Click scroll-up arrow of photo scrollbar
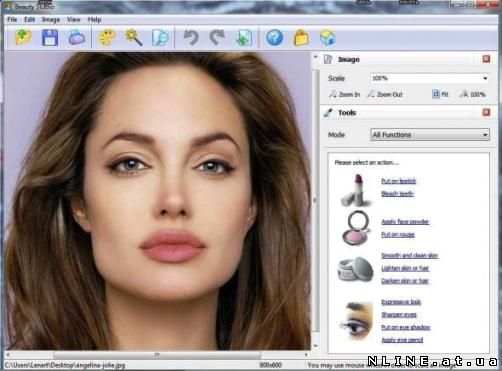Screen dimensions: 502x371 315,57
